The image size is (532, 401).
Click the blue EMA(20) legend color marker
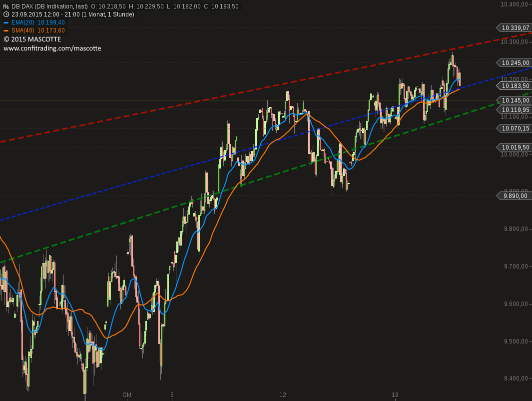6,22
